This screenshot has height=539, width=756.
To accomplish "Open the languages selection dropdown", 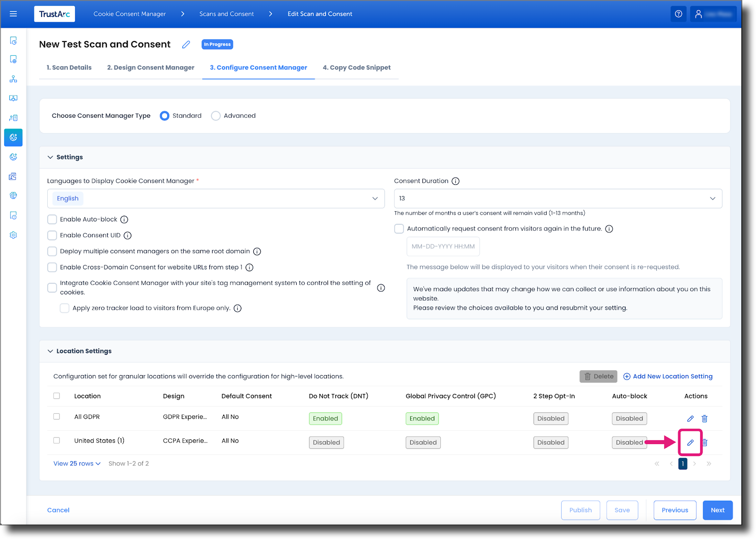I will [x=375, y=198].
